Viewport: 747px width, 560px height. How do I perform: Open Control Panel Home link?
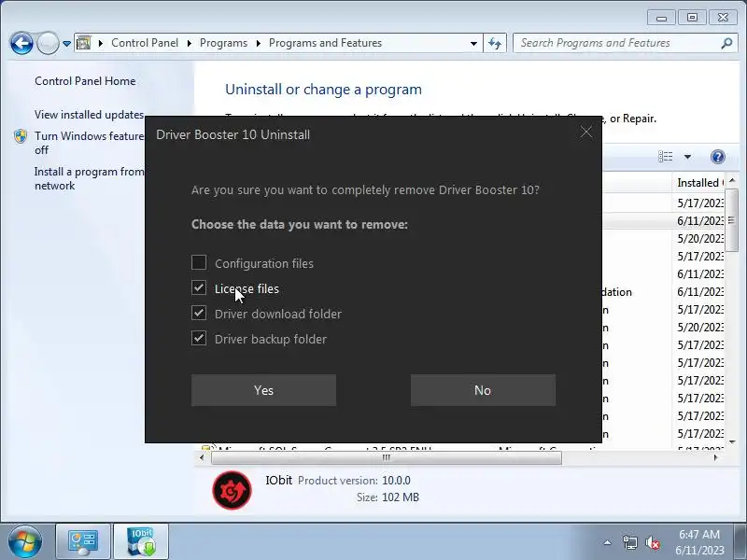[x=85, y=81]
